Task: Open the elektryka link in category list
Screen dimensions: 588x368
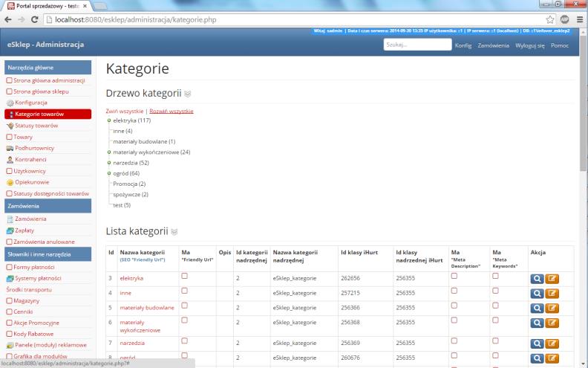Action: 131,278
